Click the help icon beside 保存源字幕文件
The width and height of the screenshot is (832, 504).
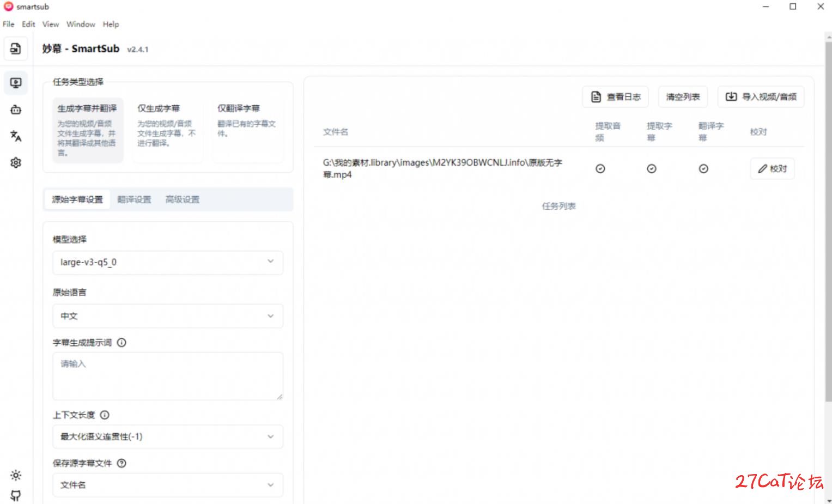point(122,463)
